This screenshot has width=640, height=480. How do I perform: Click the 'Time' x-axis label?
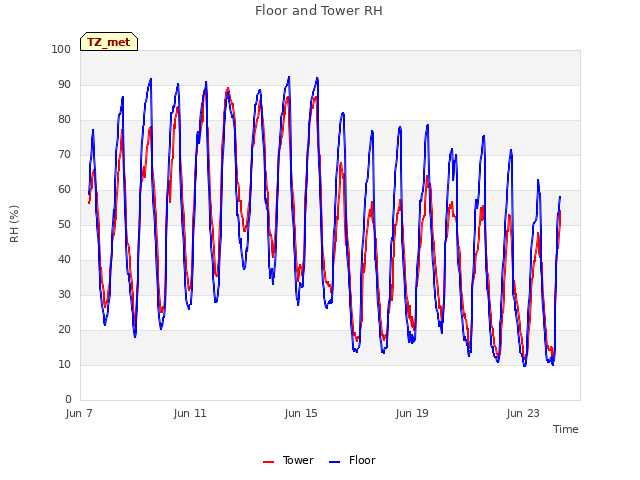click(566, 429)
